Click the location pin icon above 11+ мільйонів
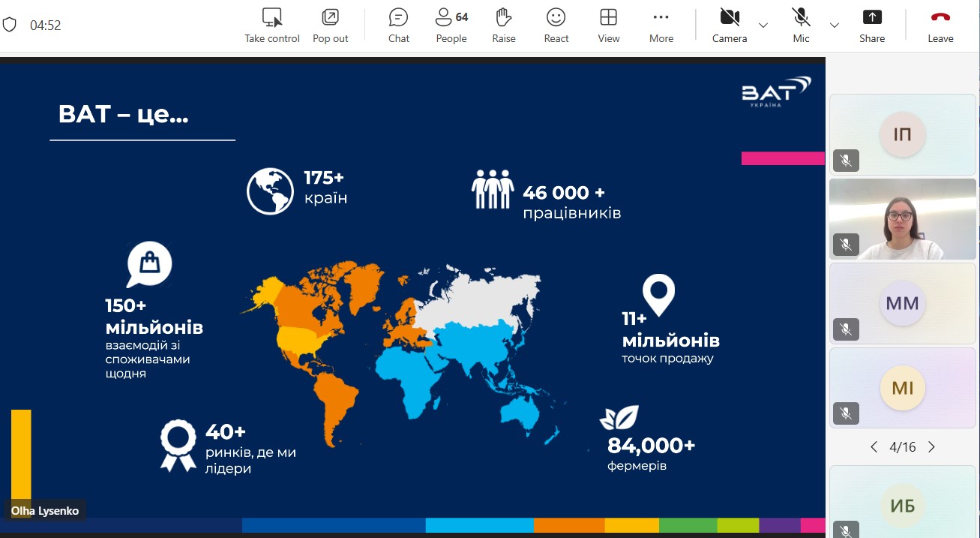This screenshot has width=980, height=538. point(658,295)
